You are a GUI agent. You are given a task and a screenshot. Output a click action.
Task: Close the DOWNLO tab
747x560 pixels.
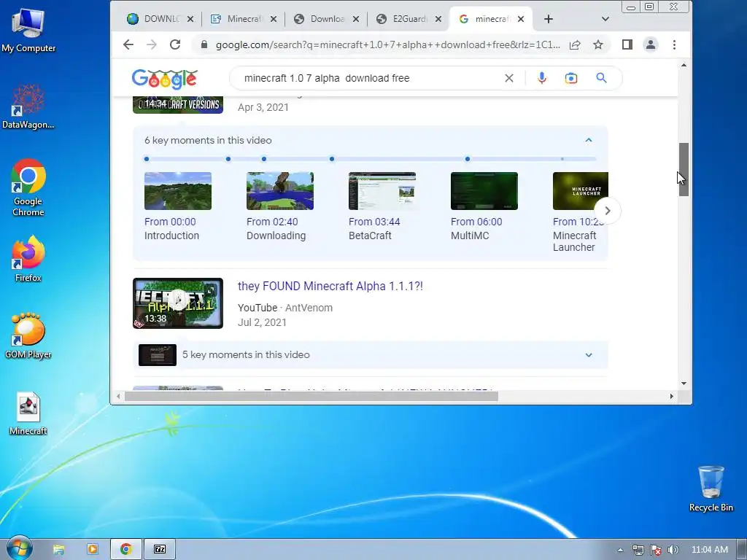pyautogui.click(x=190, y=19)
